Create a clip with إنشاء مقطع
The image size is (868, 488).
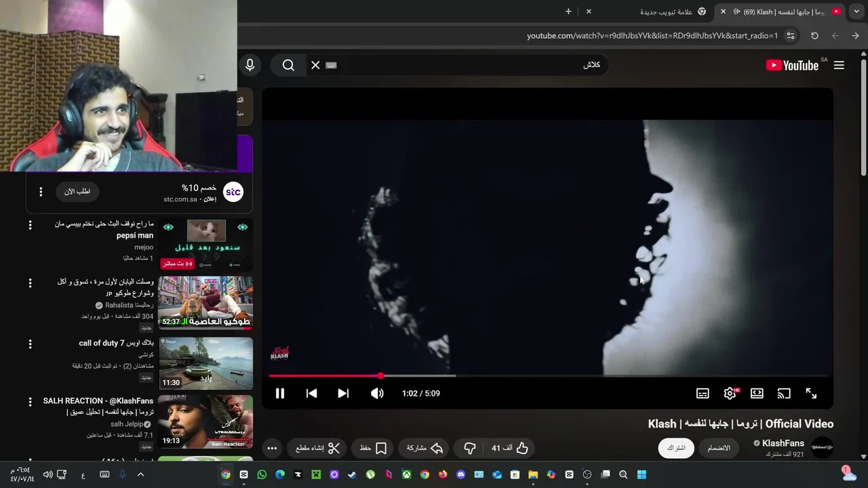pyautogui.click(x=317, y=448)
